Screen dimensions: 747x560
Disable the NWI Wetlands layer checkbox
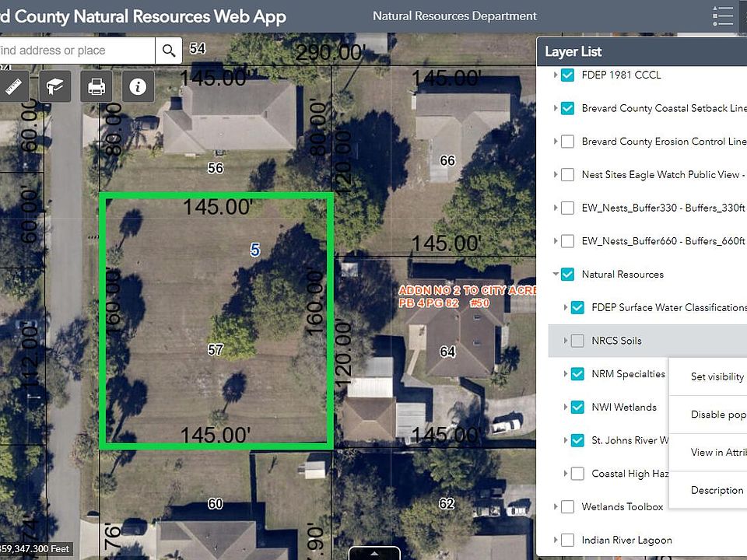click(x=577, y=407)
